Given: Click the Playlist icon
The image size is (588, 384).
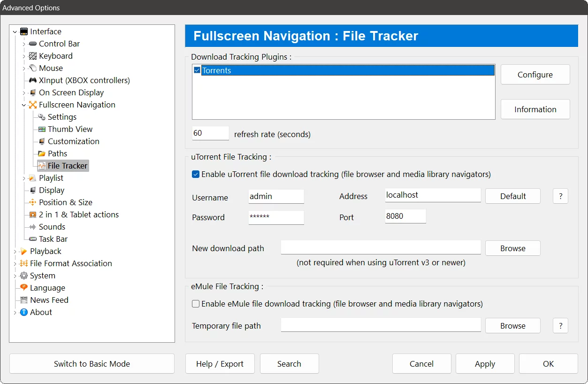Looking at the screenshot, I should click(x=33, y=178).
